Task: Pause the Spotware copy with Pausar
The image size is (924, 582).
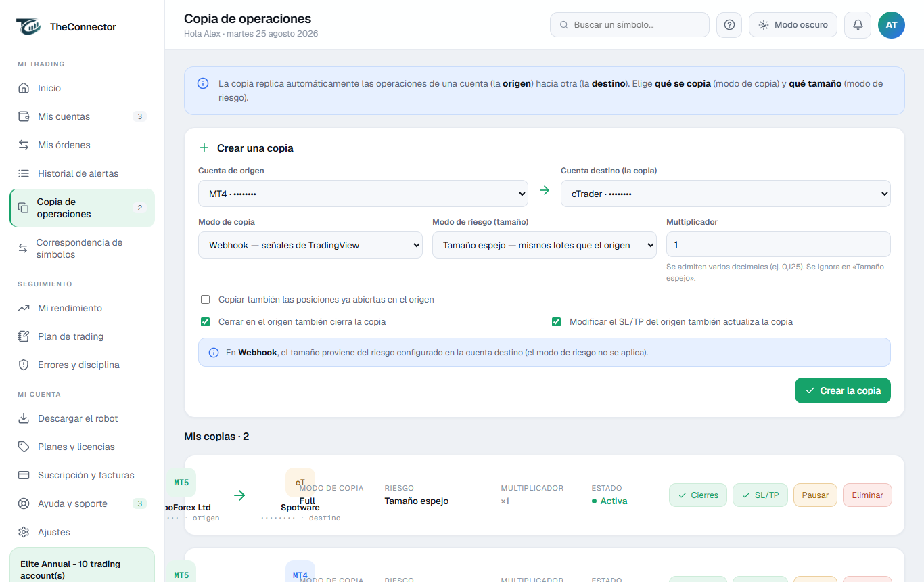Action: coord(815,495)
